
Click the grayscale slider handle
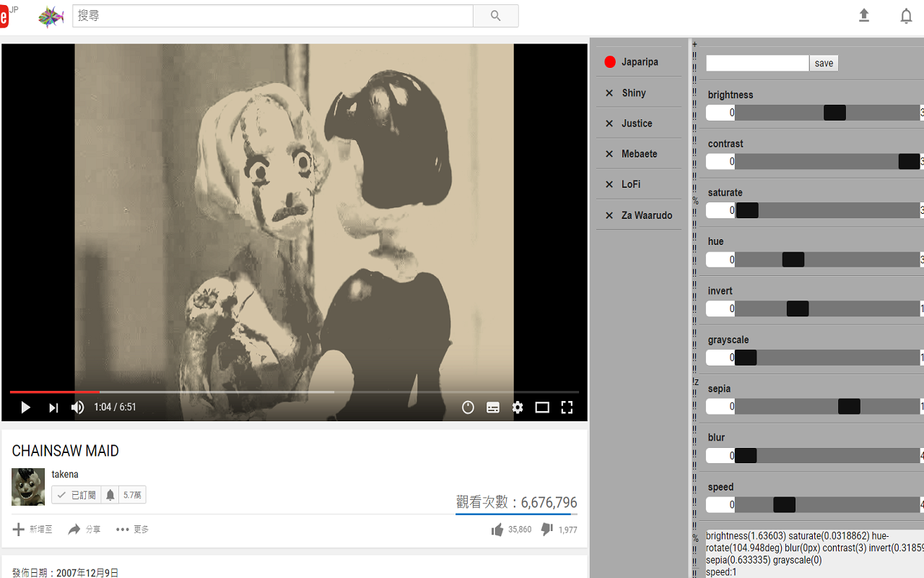click(x=746, y=358)
